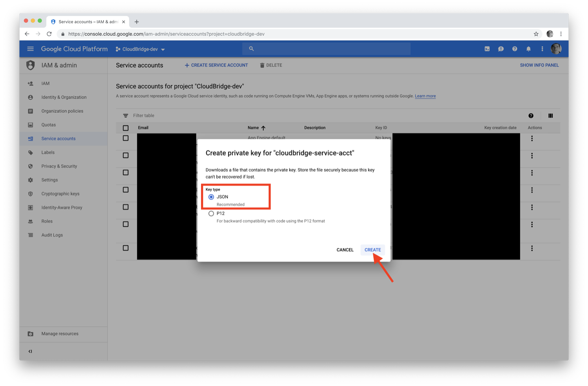Open the notifications bell
This screenshot has width=588, height=386.
click(528, 49)
